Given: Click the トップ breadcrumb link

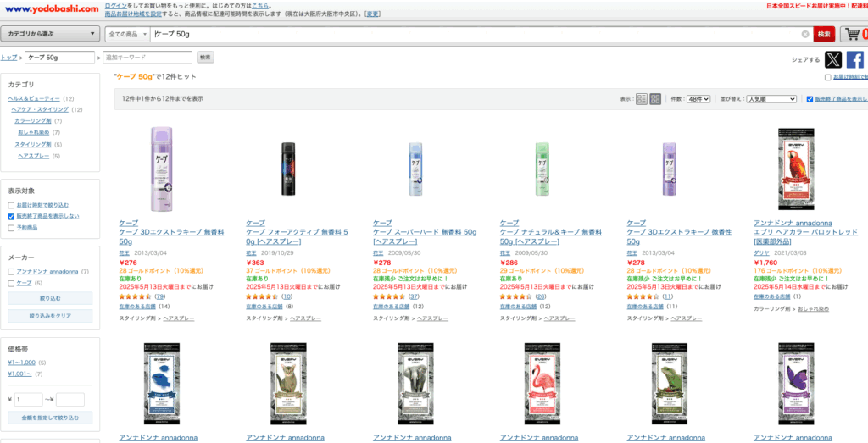Looking at the screenshot, I should [8, 58].
